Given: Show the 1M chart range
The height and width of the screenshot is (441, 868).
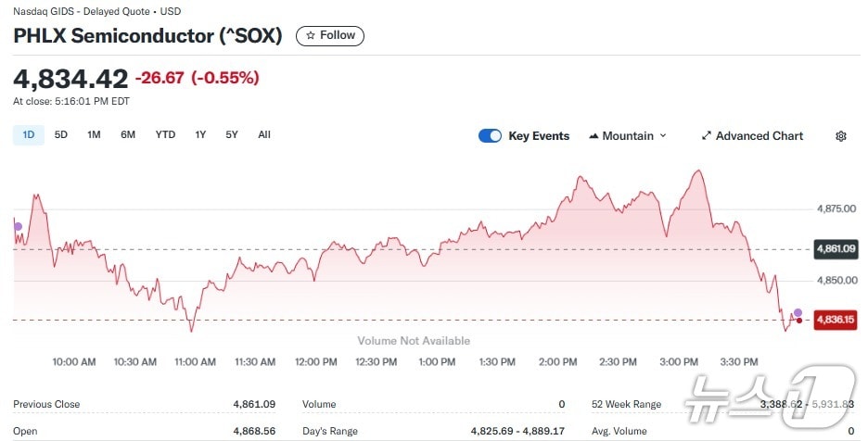Looking at the screenshot, I should 94,134.
